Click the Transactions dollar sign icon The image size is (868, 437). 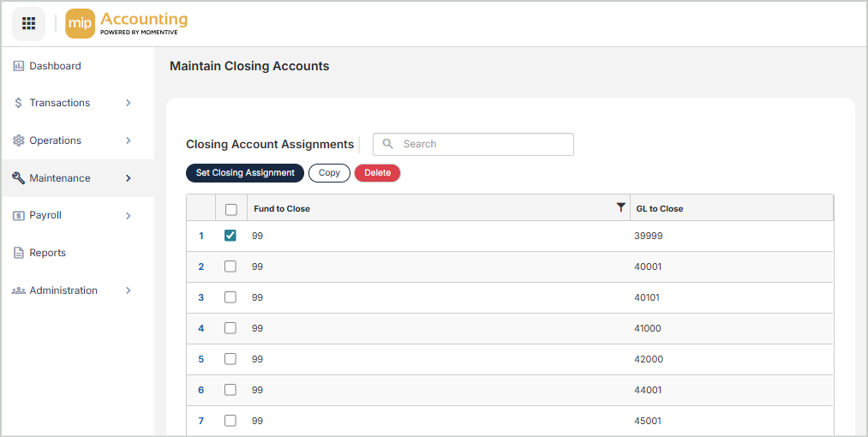pyautogui.click(x=19, y=103)
